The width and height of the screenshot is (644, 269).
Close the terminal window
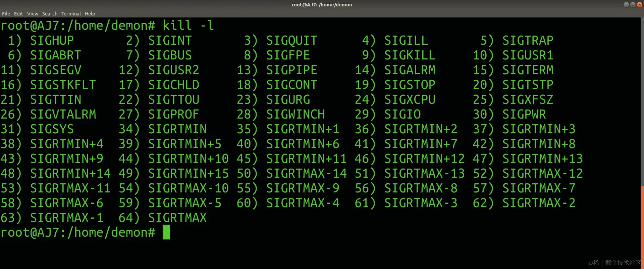[639, 4]
